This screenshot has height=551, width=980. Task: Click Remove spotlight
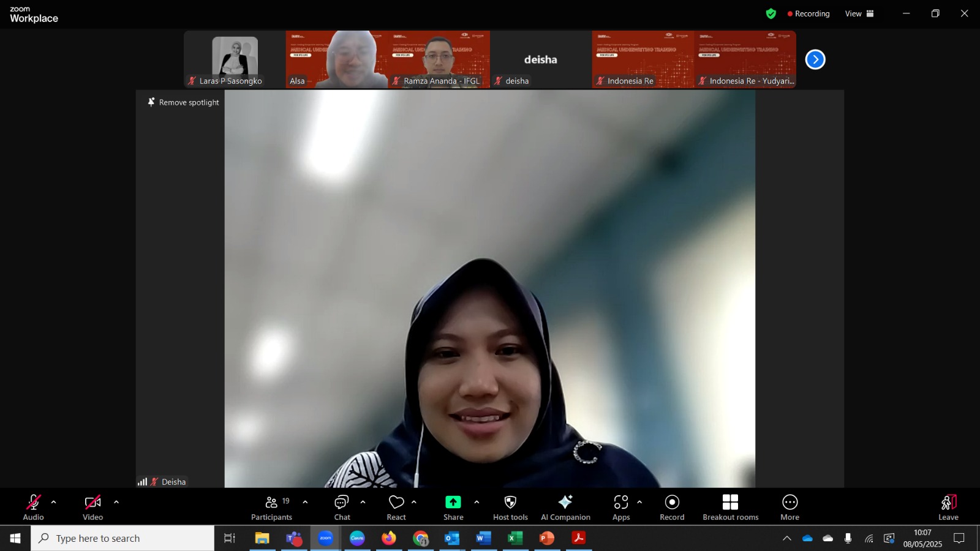coord(183,102)
